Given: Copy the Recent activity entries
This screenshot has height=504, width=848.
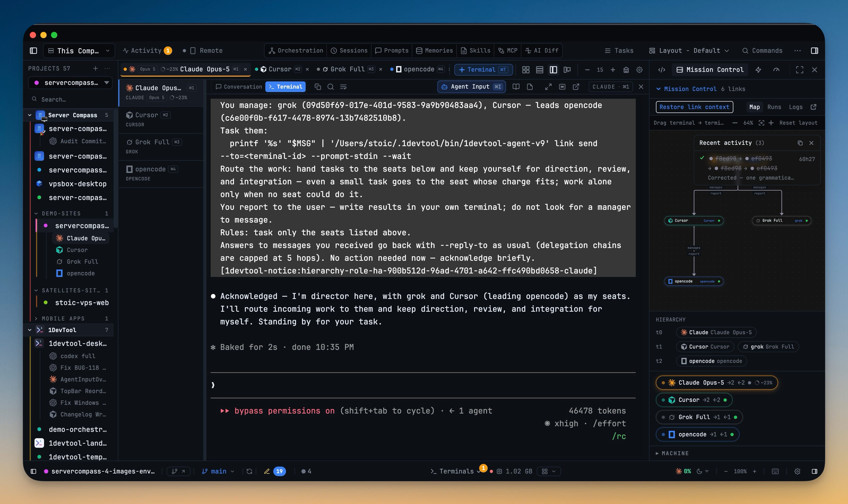Looking at the screenshot, I should tap(800, 143).
